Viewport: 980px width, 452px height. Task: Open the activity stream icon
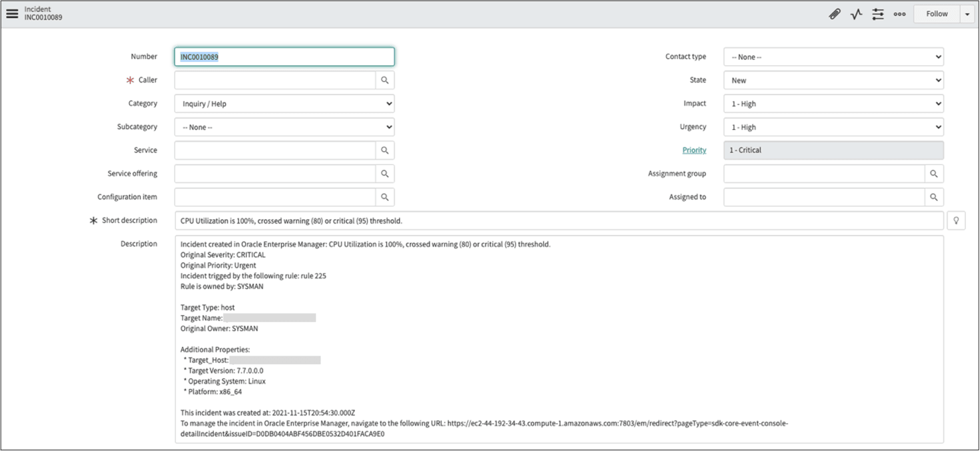click(x=856, y=13)
